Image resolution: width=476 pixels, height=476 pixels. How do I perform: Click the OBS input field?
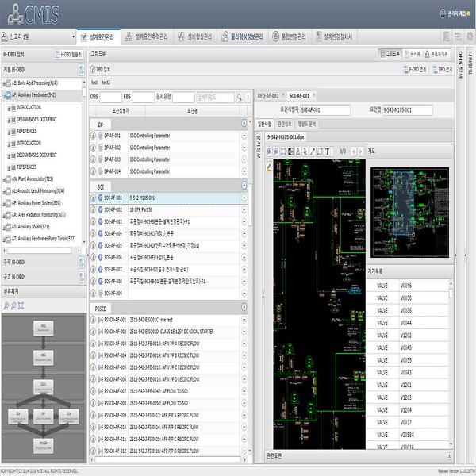point(110,97)
